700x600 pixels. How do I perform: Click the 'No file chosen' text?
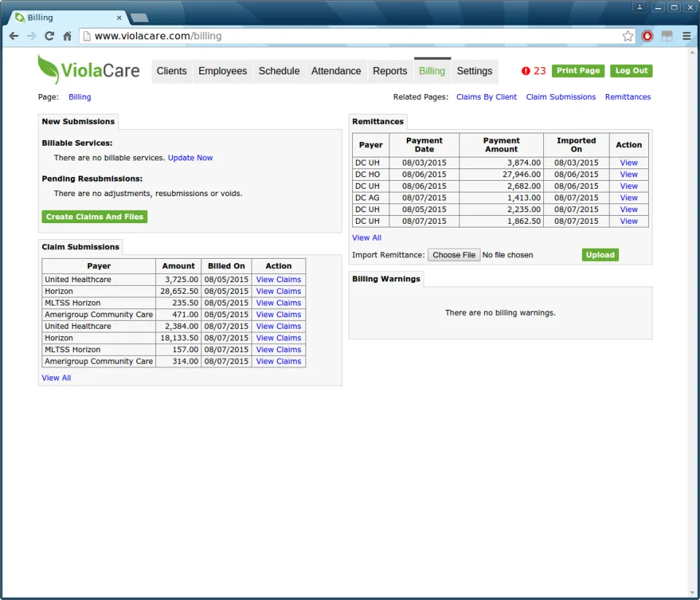pyautogui.click(x=507, y=255)
